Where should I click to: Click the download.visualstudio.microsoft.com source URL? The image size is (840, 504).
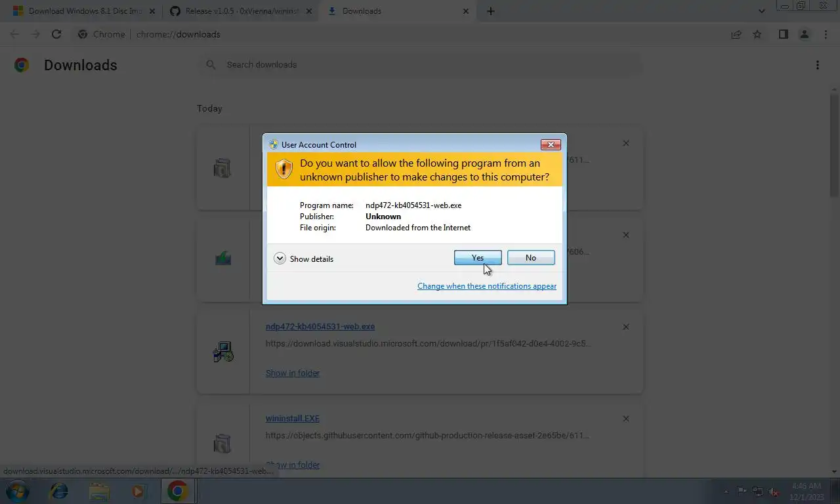[x=428, y=343]
